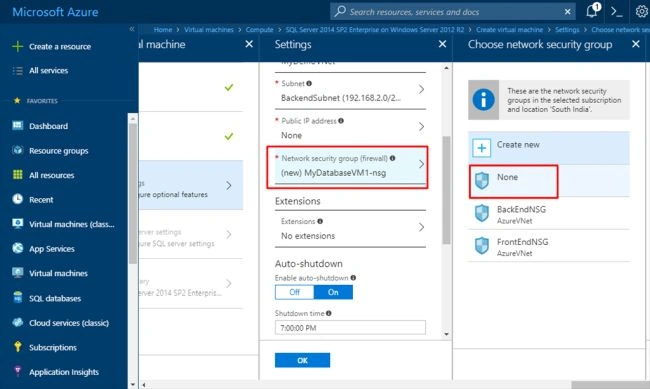The width and height of the screenshot is (650, 389).
Task: Select FrontEndNSG security group
Action: (549, 246)
